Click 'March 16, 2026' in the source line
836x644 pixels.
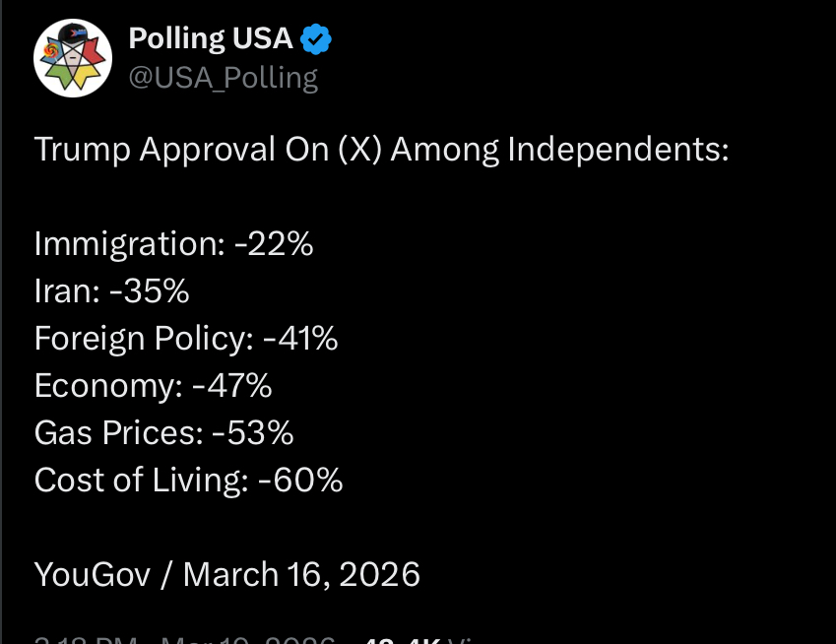coord(301,573)
